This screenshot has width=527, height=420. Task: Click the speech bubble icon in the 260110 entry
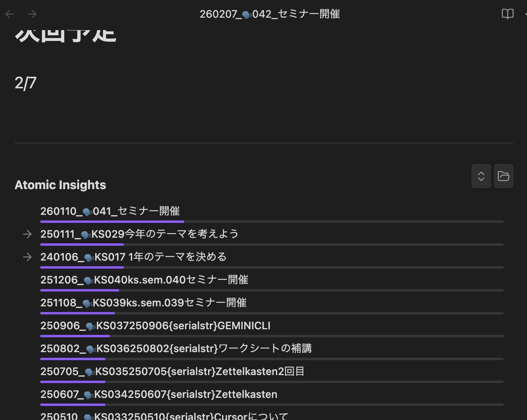click(88, 211)
